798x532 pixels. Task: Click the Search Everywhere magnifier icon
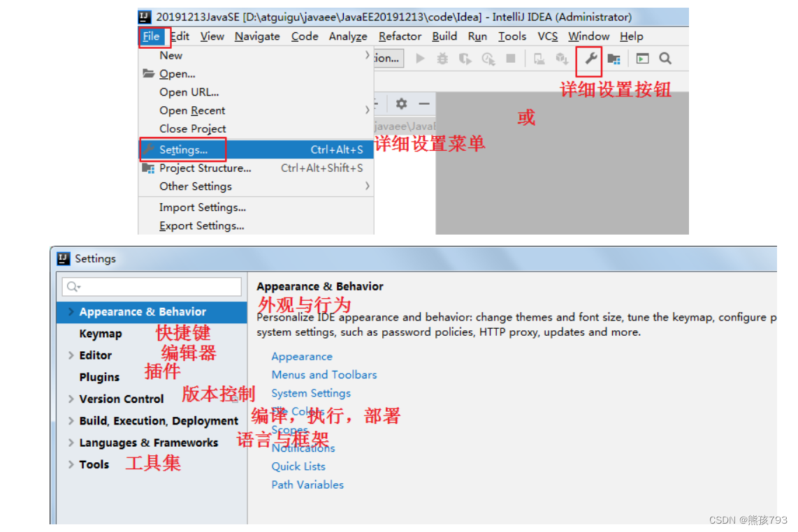coord(665,59)
